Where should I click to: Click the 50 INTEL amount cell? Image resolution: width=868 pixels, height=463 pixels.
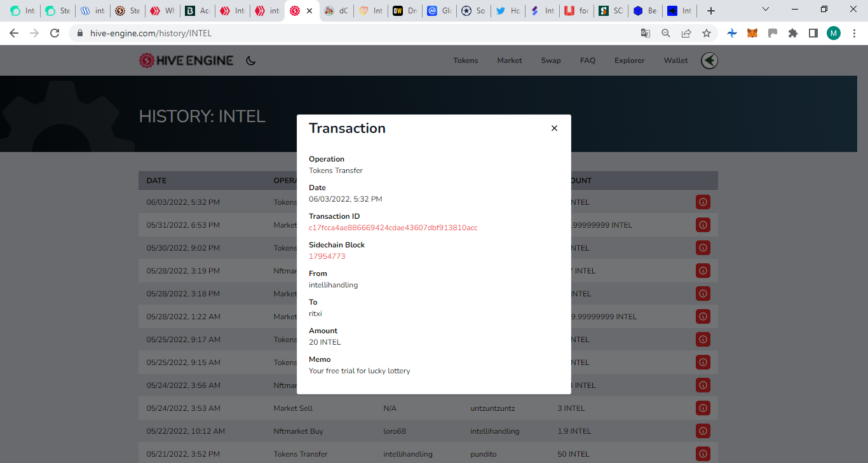coord(573,454)
